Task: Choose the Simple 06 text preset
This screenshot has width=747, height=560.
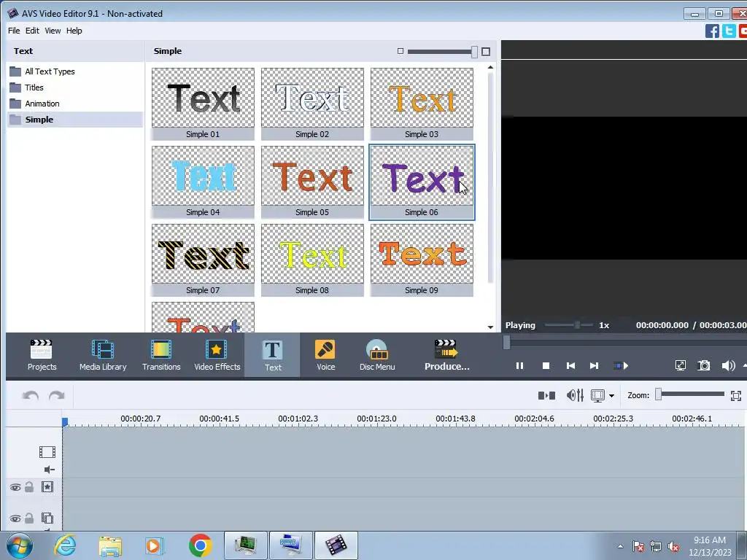Action: point(422,182)
